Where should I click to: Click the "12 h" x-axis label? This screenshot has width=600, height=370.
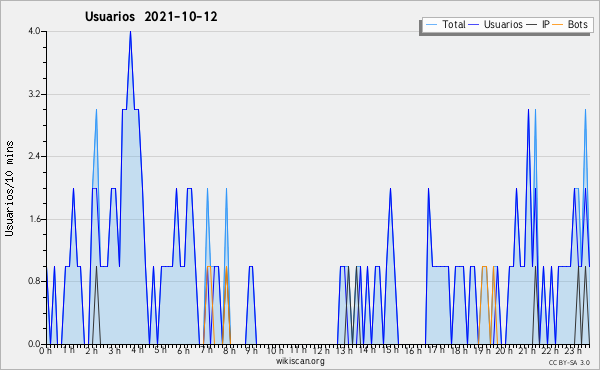point(321,350)
